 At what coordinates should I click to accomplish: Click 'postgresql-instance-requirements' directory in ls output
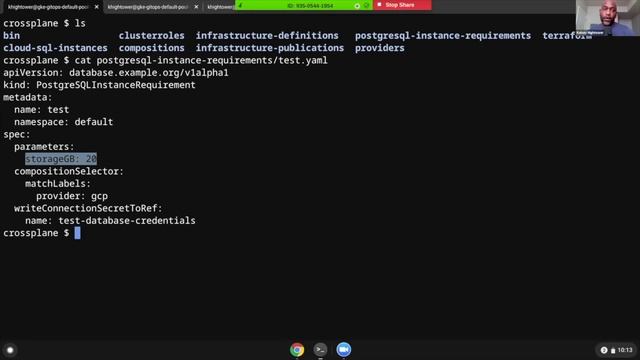point(443,36)
